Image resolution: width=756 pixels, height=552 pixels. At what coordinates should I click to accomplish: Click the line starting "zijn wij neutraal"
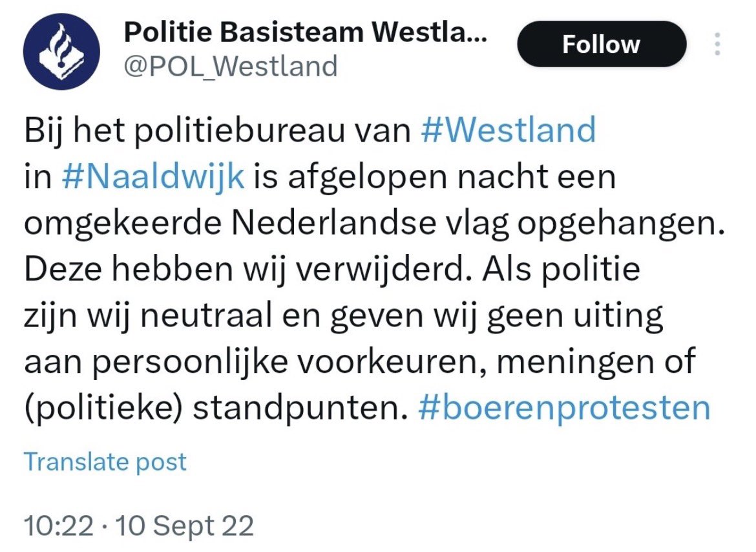(342, 315)
